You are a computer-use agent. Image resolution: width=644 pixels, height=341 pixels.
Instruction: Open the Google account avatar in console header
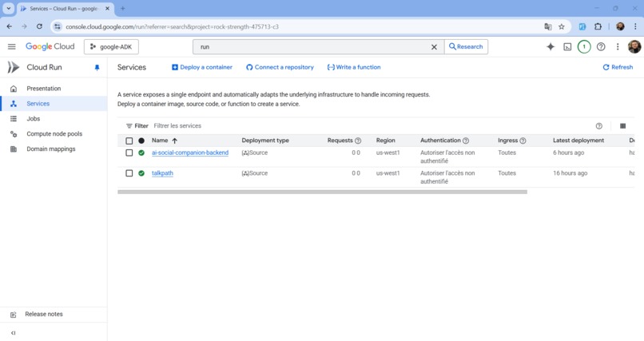coord(634,47)
